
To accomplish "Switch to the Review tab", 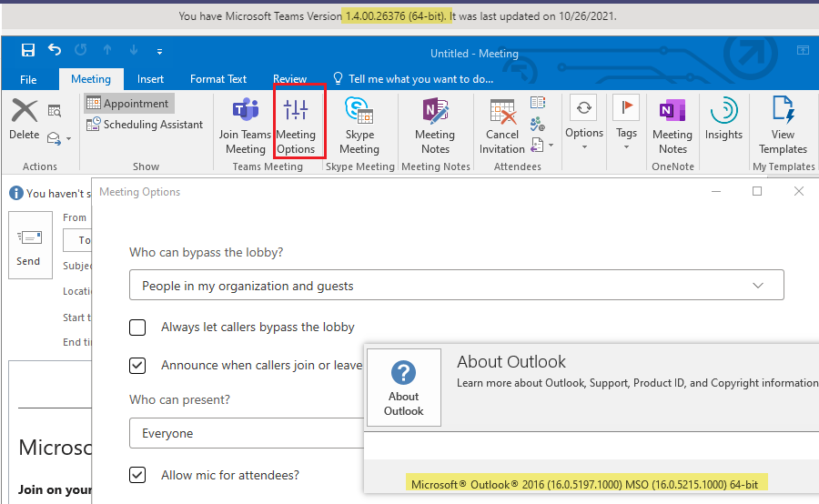I will click(x=289, y=79).
